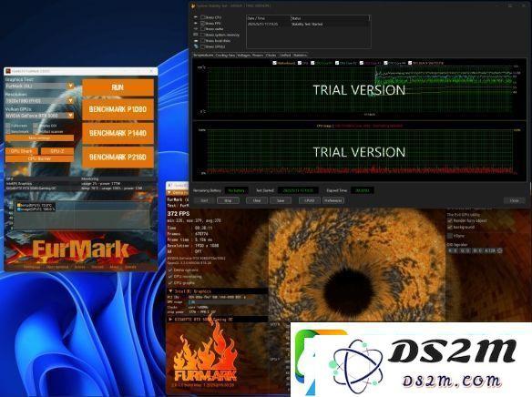Click the Close button in stability test
The width and height of the screenshot is (532, 397).
515,200
